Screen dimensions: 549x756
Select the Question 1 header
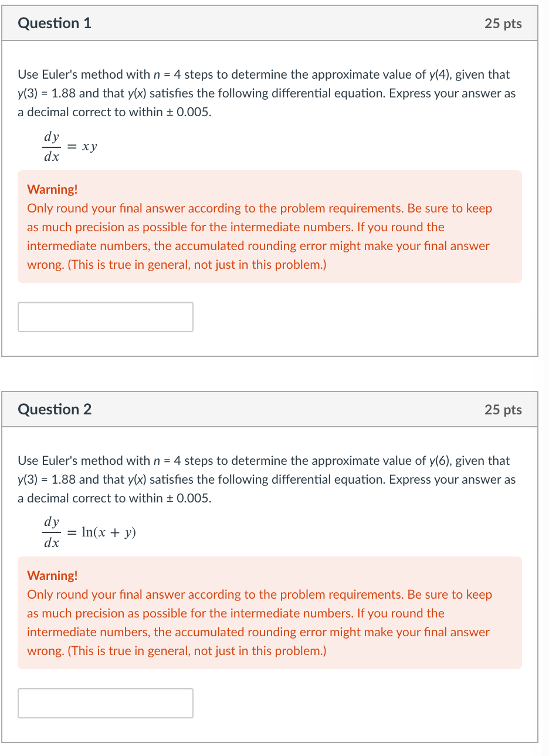point(55,23)
